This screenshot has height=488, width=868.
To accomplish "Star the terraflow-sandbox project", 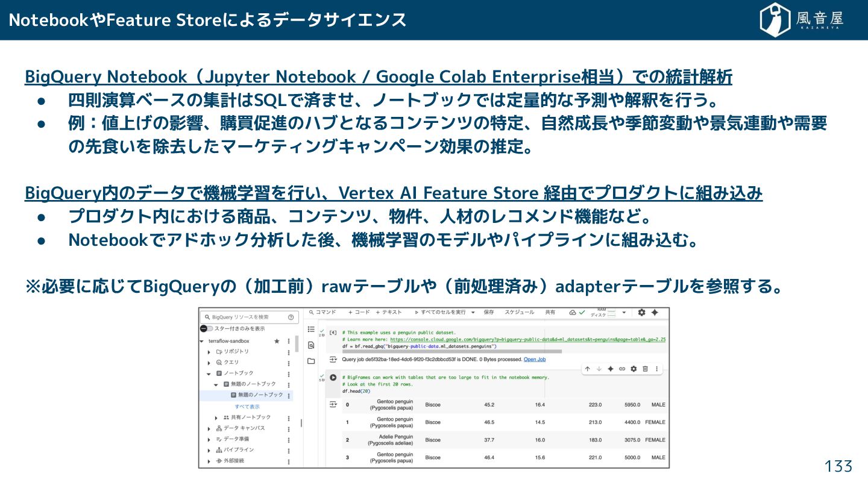I will coord(277,341).
